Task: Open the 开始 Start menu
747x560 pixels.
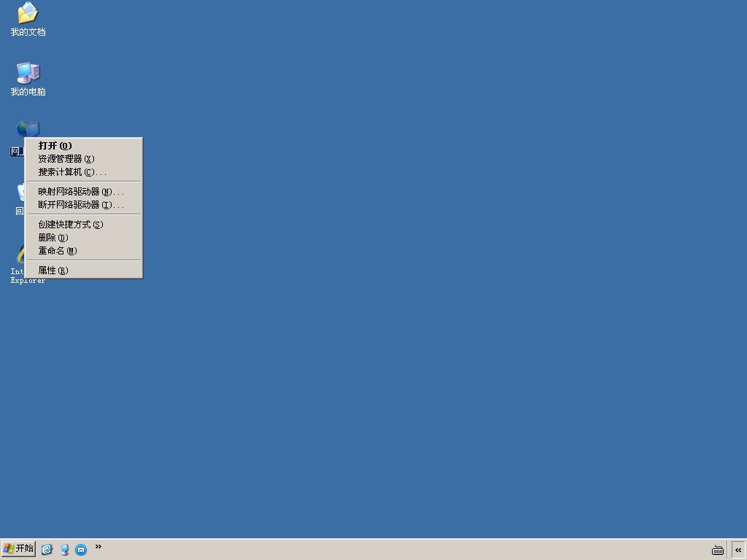Action: coord(18,548)
